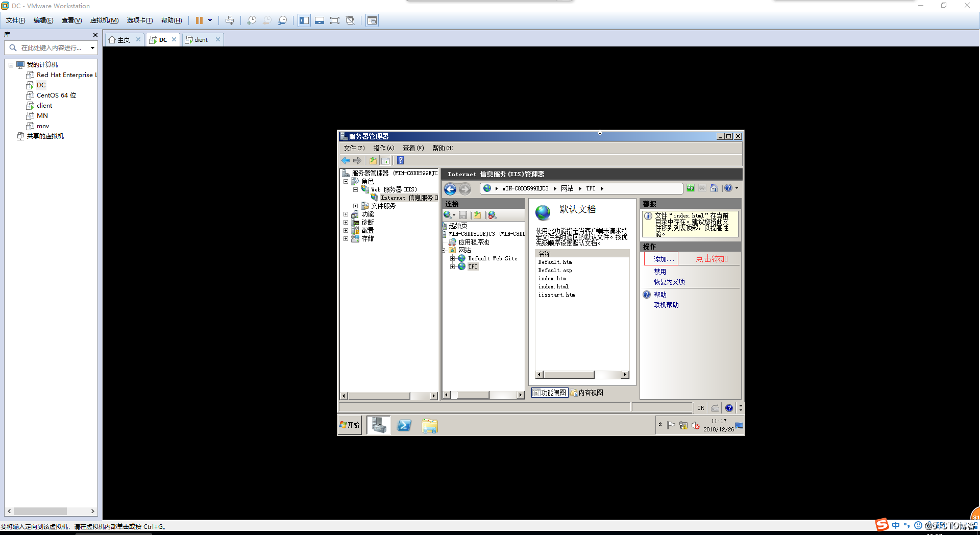Open 查看(V) menu in Server Manager

[413, 148]
